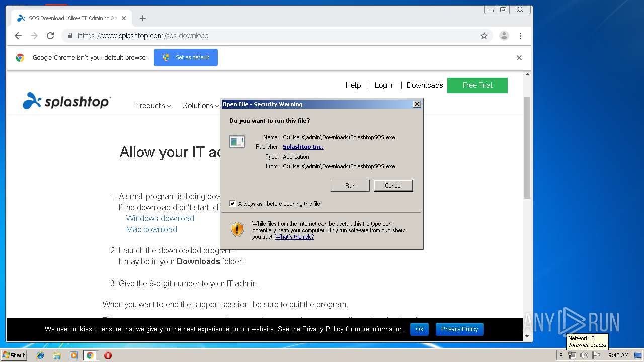This screenshot has height=362, width=644.
Task: Accept cookies with the Ok button
Action: [x=419, y=329]
